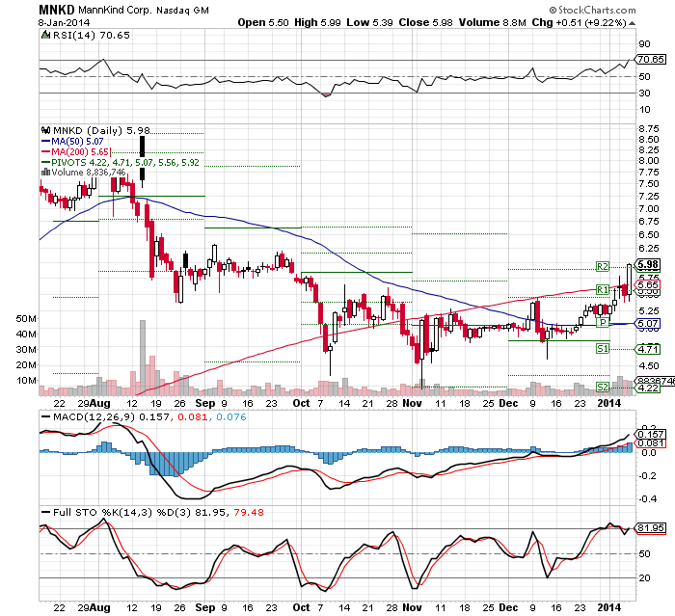
Task: Click the blue MA(50) price tag 5.07
Action: tap(648, 323)
